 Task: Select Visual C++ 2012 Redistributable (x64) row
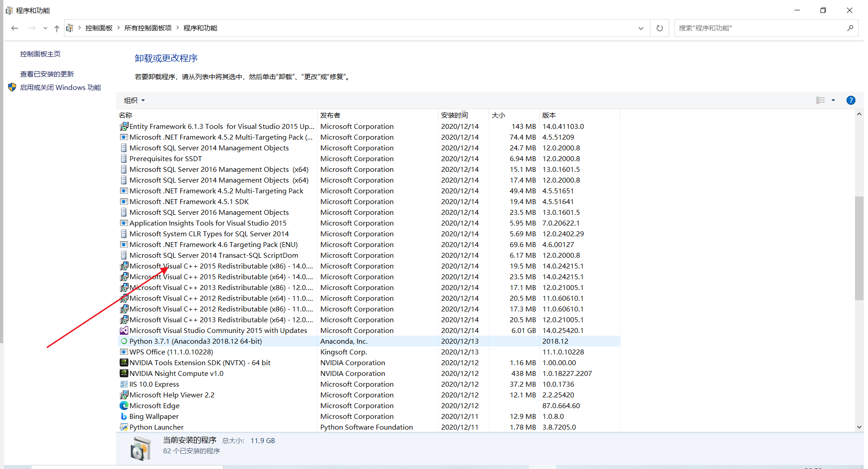(x=368, y=298)
